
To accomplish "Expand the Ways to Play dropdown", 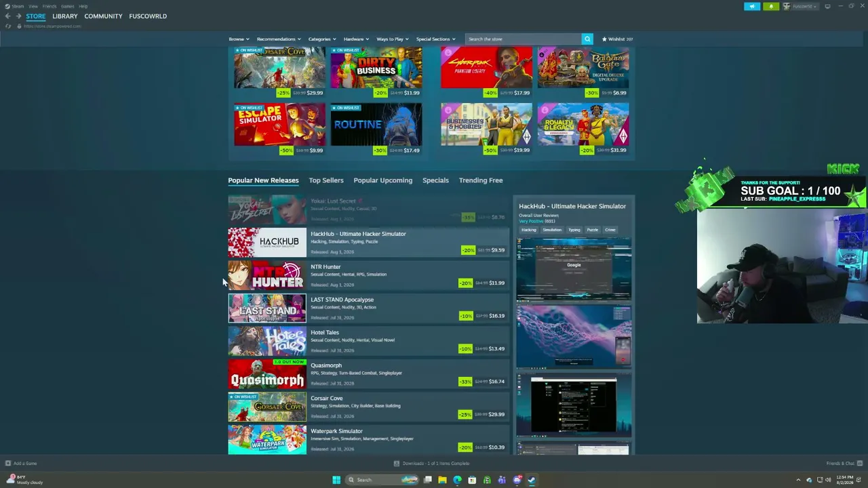I will (393, 39).
